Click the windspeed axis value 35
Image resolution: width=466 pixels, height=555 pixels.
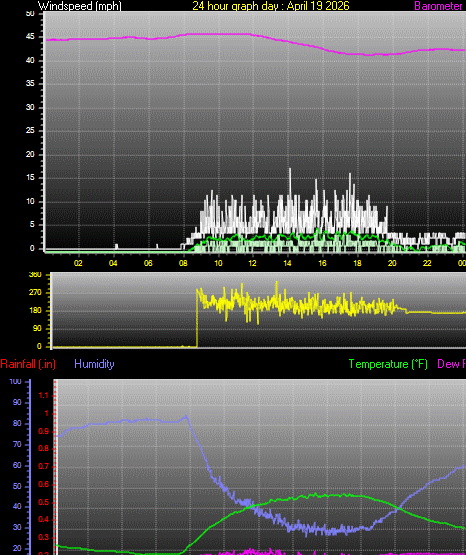[x=30, y=84]
